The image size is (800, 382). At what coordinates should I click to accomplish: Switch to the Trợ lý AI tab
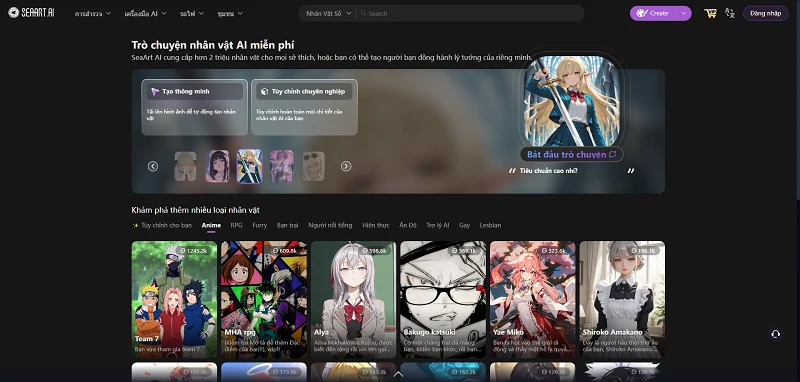tap(438, 225)
